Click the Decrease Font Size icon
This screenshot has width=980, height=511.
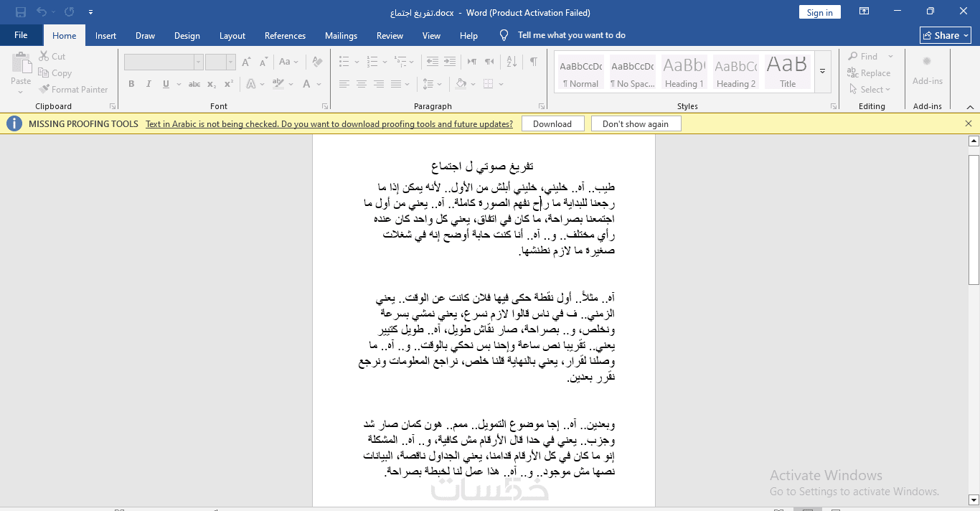point(263,62)
